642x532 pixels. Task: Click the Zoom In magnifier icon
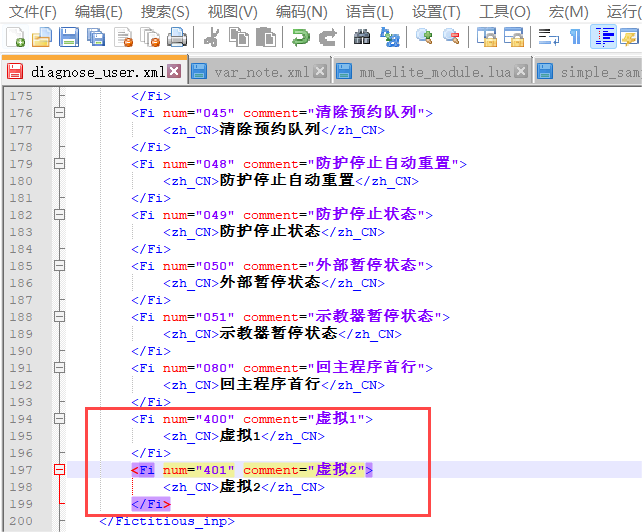[424, 38]
